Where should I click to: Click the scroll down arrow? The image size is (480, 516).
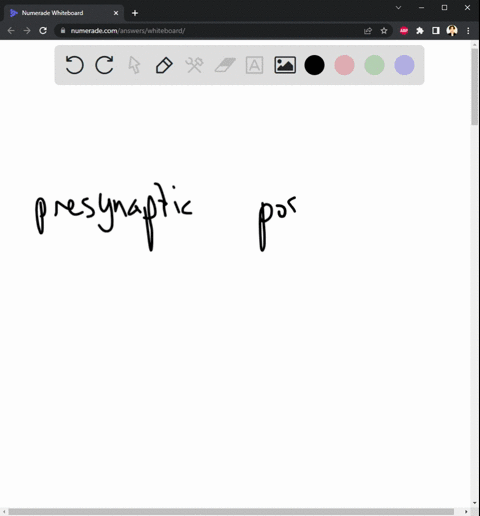475,503
